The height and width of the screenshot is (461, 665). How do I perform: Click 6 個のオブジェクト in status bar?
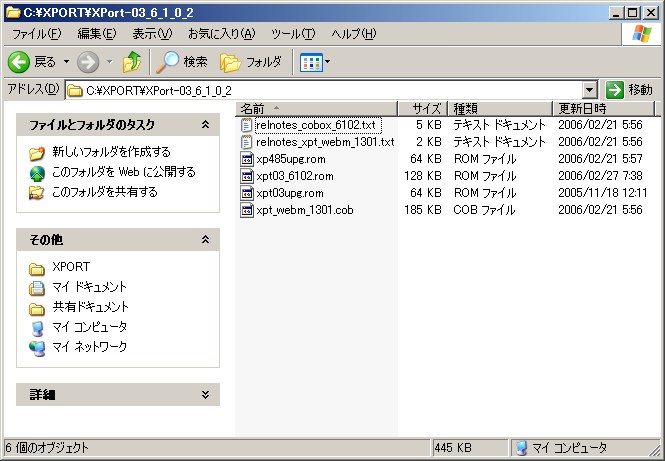click(x=48, y=447)
